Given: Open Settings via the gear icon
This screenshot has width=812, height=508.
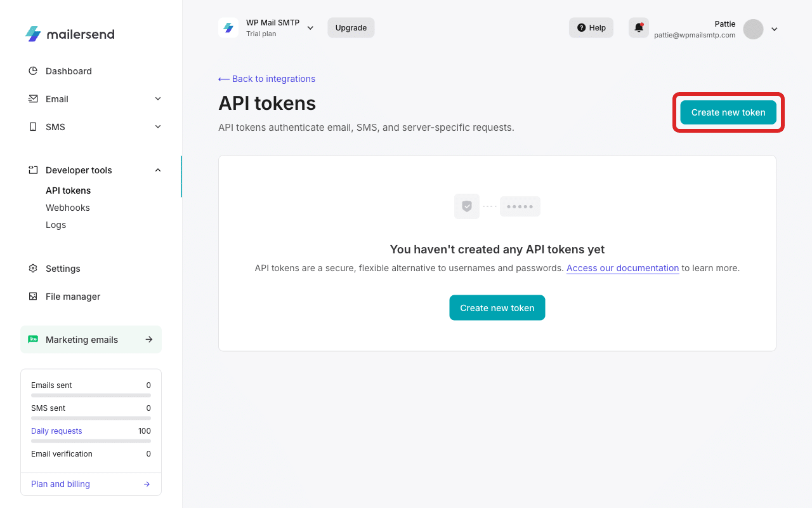Looking at the screenshot, I should point(32,269).
